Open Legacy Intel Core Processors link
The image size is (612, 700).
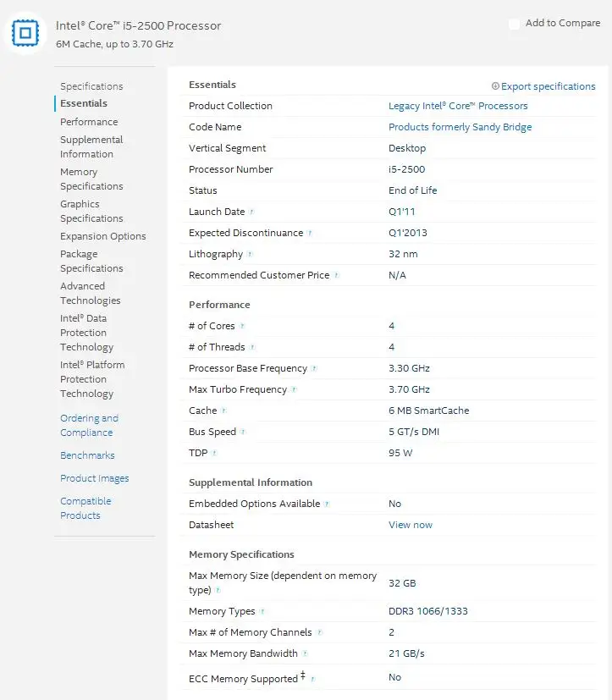click(458, 106)
